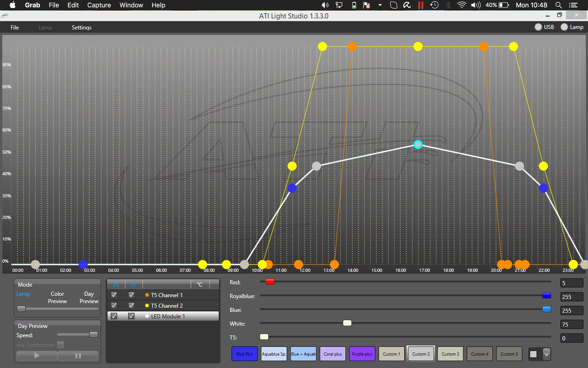Open the application File menu
The image size is (588, 368).
point(15,28)
